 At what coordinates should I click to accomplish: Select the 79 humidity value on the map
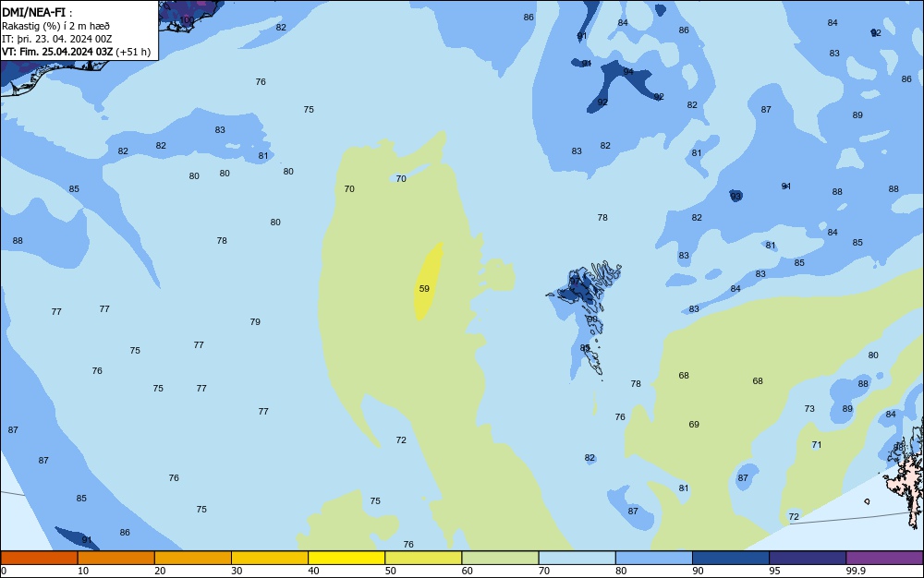coord(255,322)
